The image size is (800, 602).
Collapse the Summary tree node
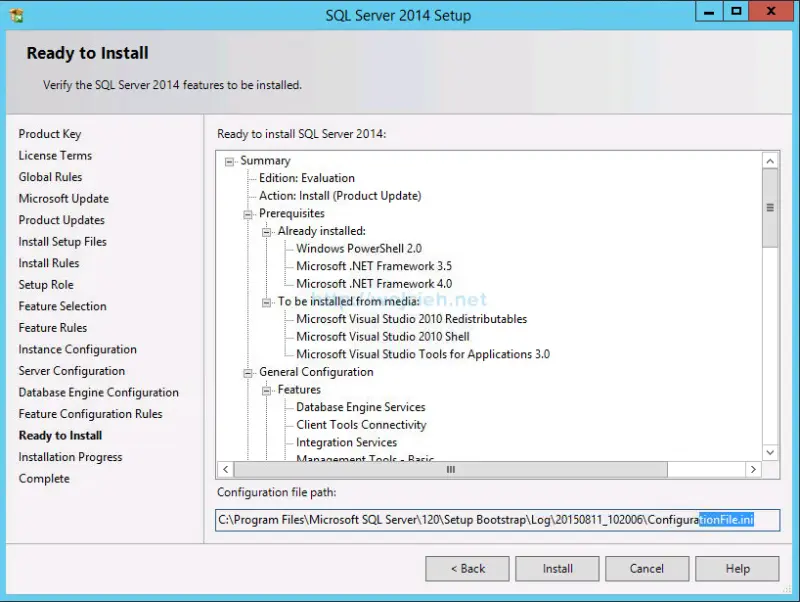point(230,160)
